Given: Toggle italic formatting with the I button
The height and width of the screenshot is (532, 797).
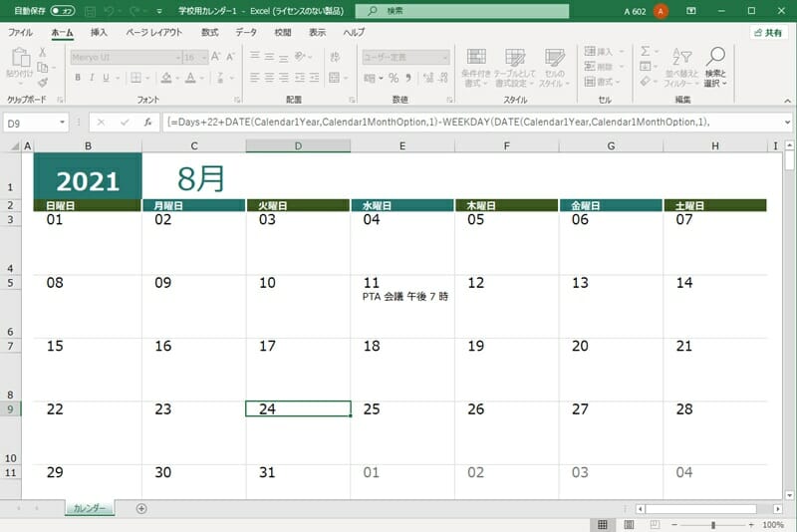Looking at the screenshot, I should point(92,78).
